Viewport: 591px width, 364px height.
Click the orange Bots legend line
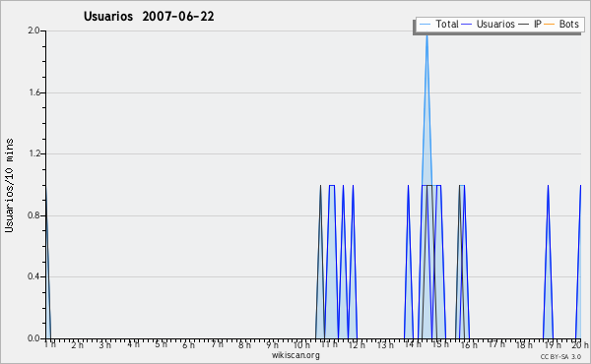[550, 25]
